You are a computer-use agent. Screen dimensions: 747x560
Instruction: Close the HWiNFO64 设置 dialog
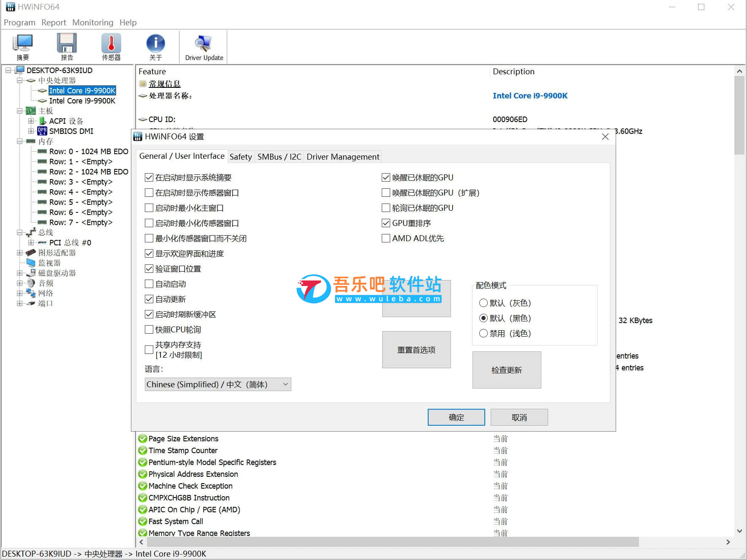(605, 137)
